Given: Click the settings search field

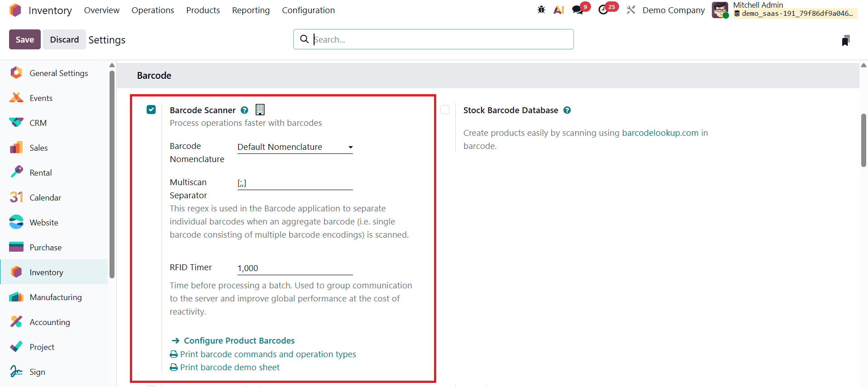Looking at the screenshot, I should click(434, 39).
